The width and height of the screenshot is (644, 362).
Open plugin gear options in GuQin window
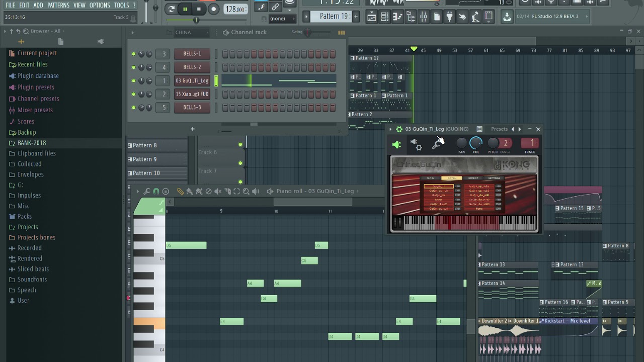point(399,129)
